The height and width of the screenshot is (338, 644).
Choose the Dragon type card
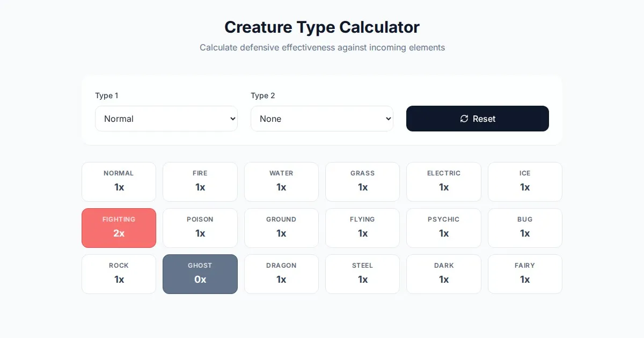(281, 274)
